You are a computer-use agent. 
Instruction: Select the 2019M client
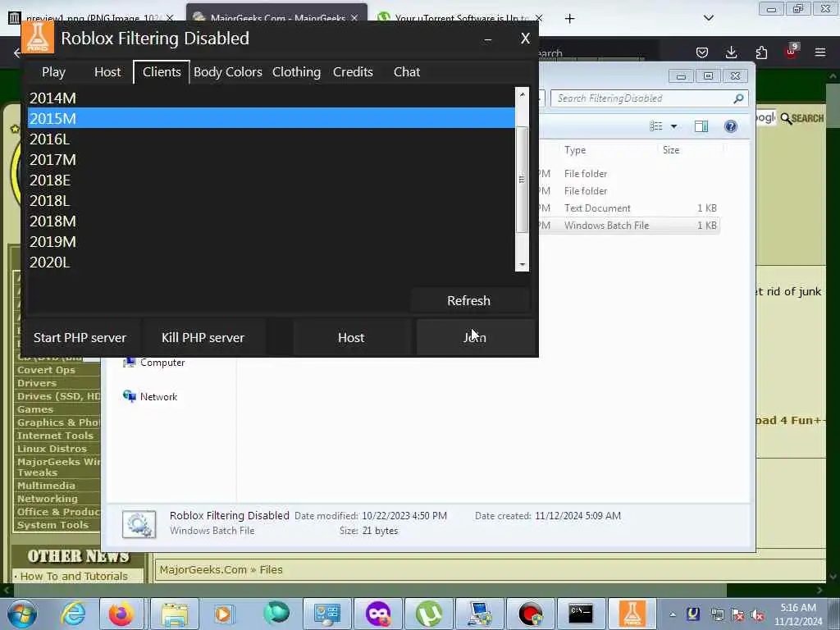[x=271, y=242]
